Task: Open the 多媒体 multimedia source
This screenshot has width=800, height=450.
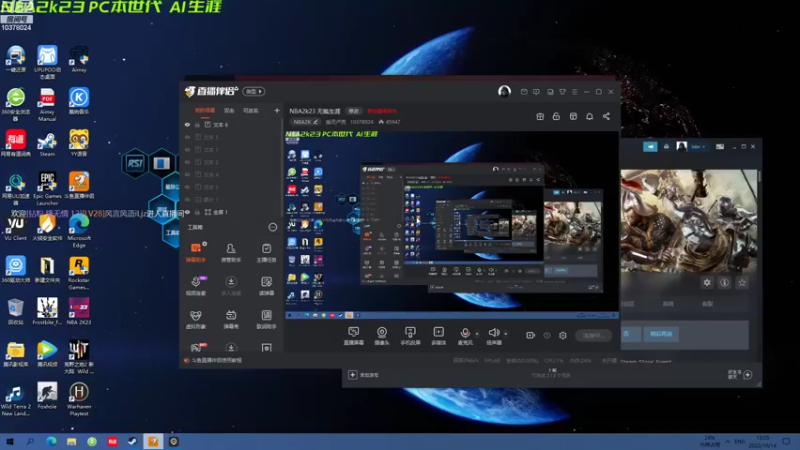Action: tap(438, 336)
